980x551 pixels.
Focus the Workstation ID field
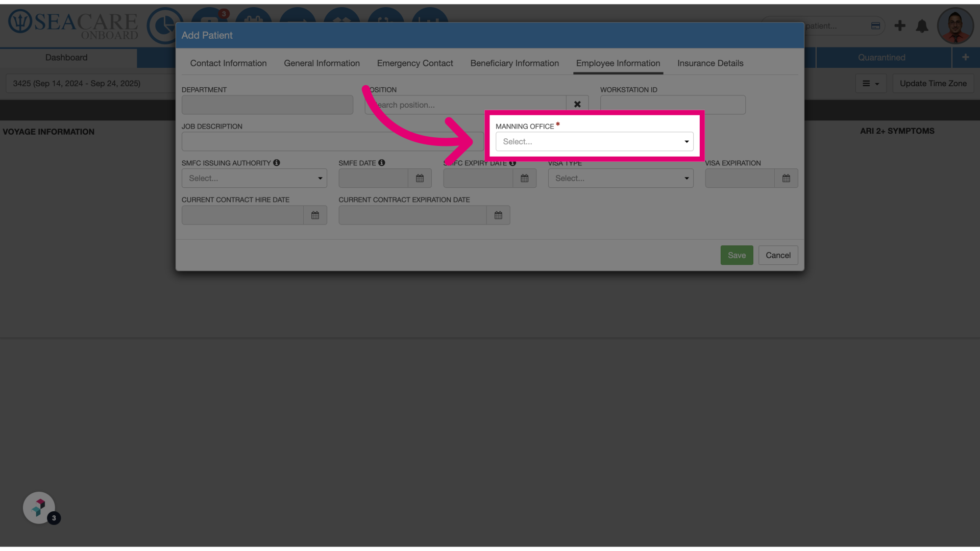673,105
